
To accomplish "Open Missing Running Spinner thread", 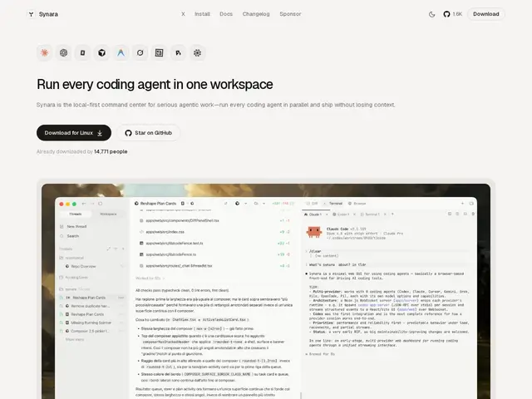I will [91, 323].
